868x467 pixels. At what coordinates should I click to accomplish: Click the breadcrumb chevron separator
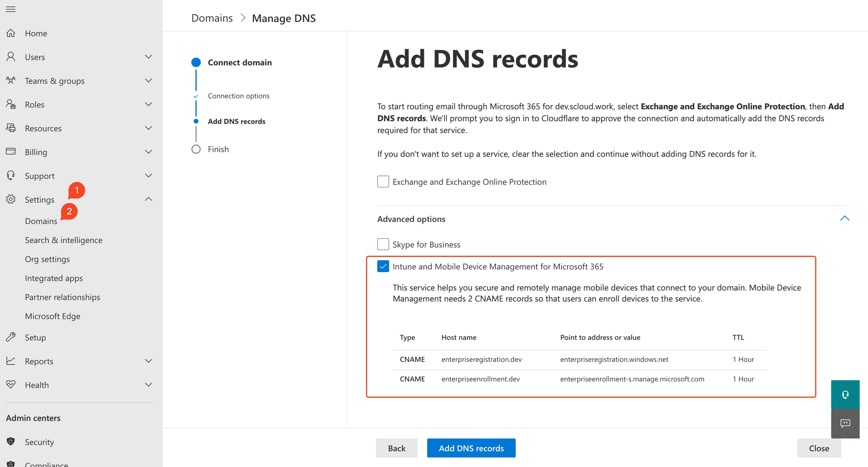243,18
